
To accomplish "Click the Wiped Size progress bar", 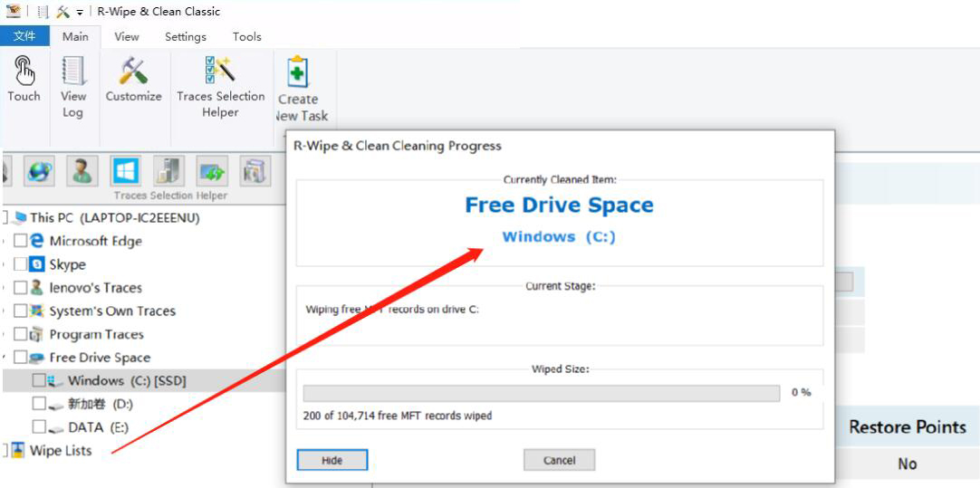I will (542, 393).
